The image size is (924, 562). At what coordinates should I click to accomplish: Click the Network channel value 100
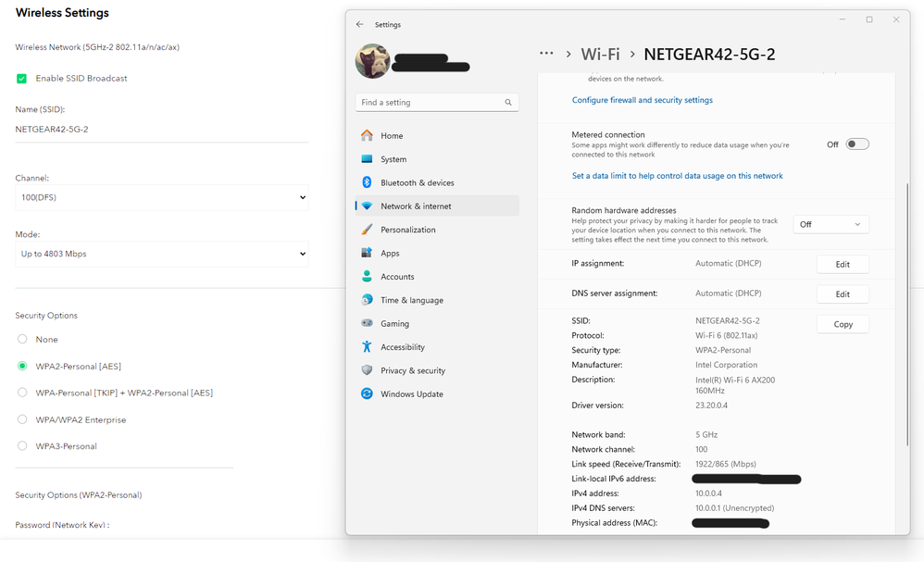click(701, 449)
